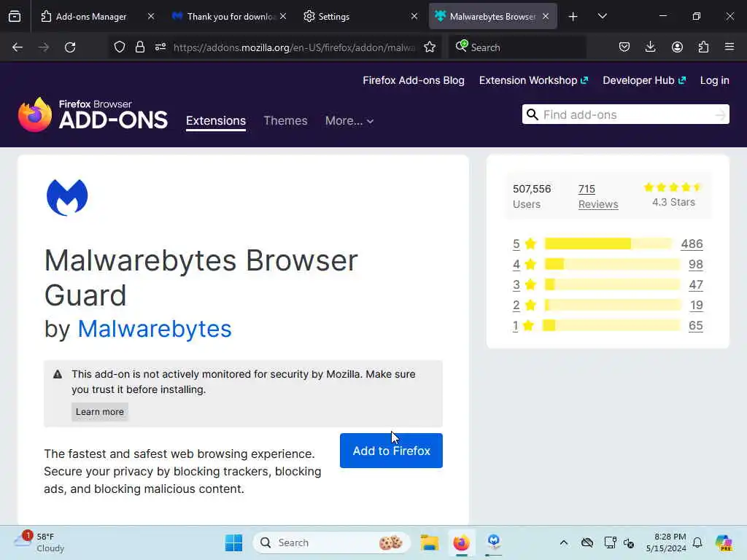
Task: Click the Malwarebytes extension icon
Action: click(67, 197)
